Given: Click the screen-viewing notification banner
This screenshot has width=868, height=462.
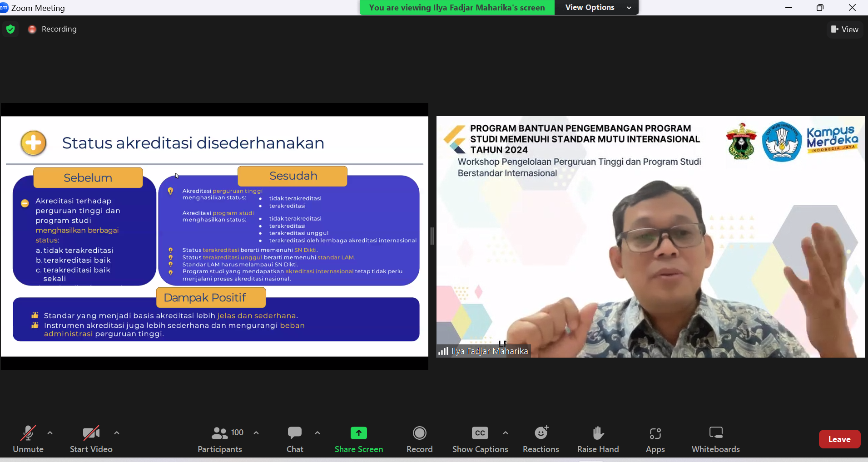Looking at the screenshot, I should (x=456, y=7).
